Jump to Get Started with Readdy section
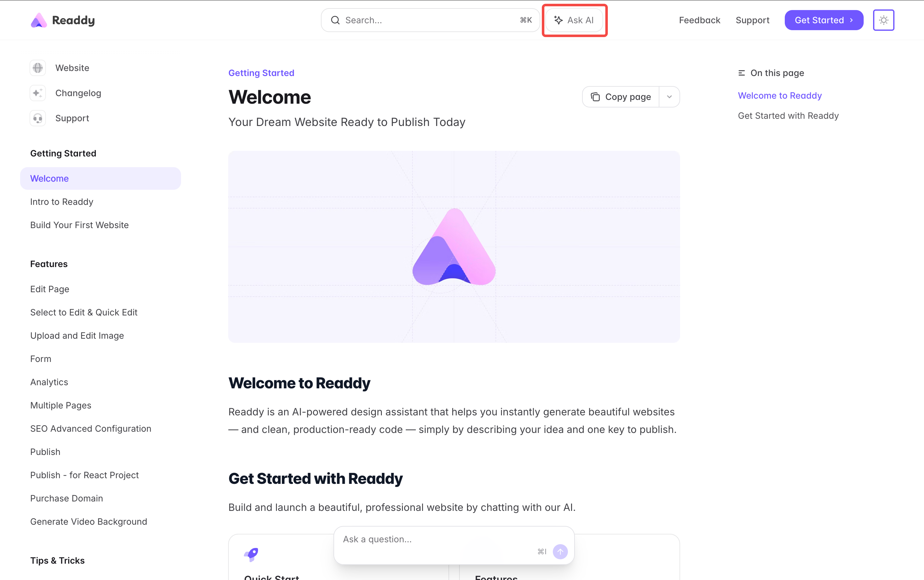 pyautogui.click(x=788, y=115)
